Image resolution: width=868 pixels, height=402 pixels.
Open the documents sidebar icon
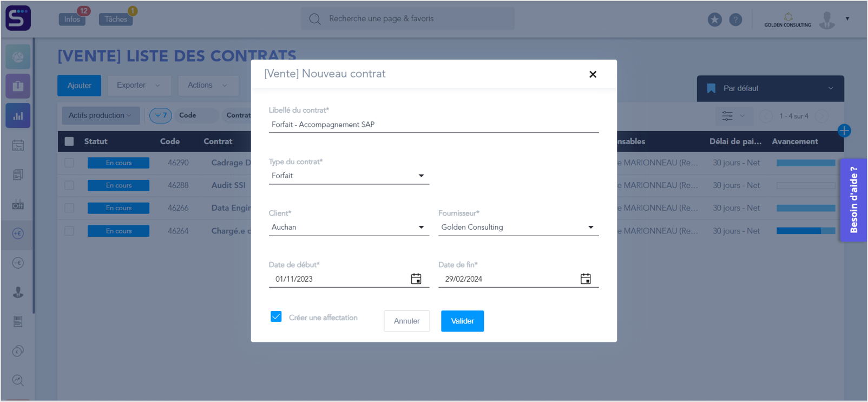(x=18, y=174)
